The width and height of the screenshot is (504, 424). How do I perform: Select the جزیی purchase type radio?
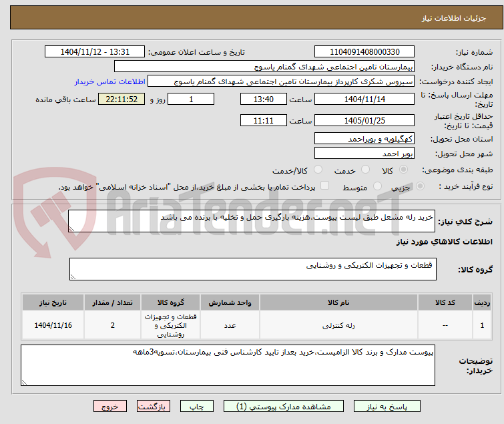click(x=420, y=186)
